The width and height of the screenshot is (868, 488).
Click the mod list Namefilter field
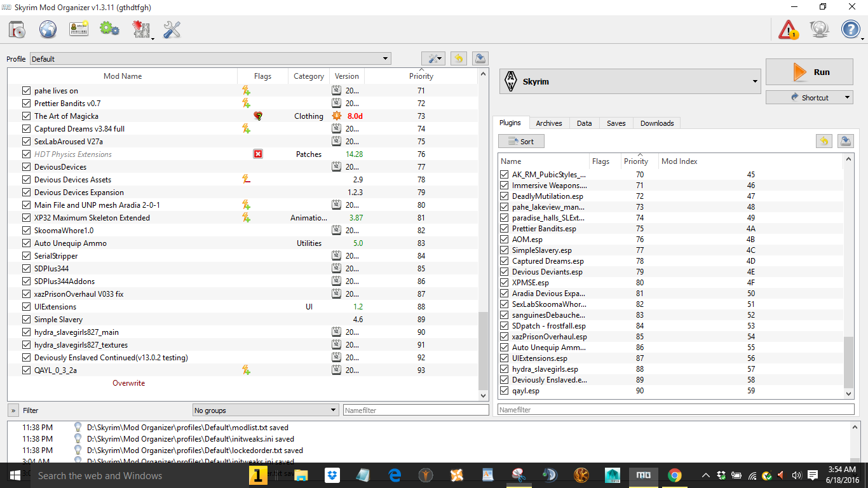[x=416, y=410]
